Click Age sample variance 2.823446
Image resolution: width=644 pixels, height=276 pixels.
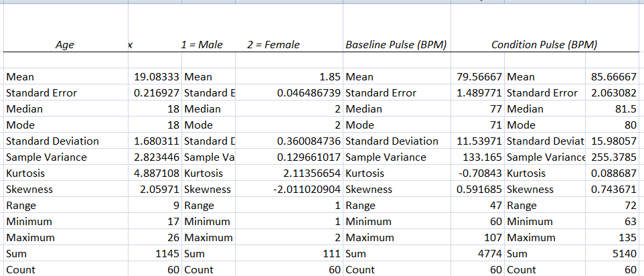point(157,157)
